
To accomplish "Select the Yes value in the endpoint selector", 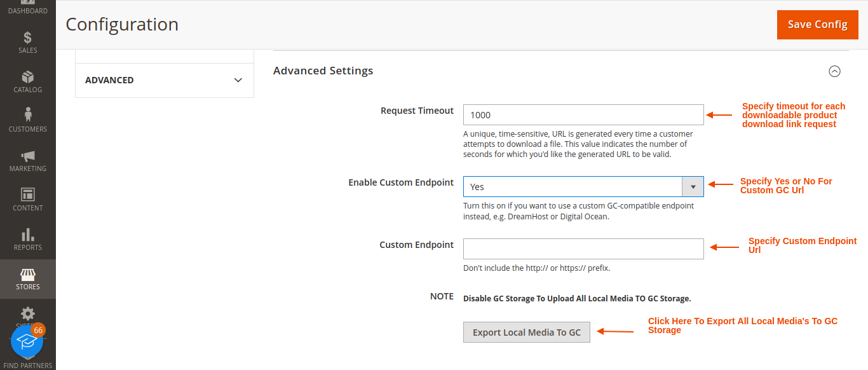I will [572, 186].
